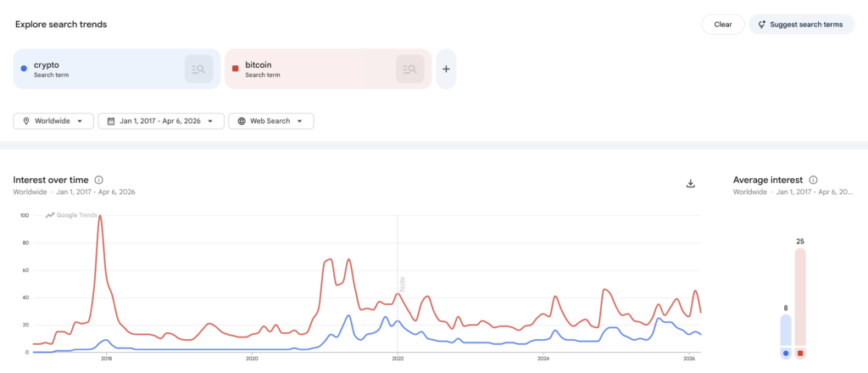Edit the bitcoin search term text
Screen dimensions: 868x373
click(259, 64)
